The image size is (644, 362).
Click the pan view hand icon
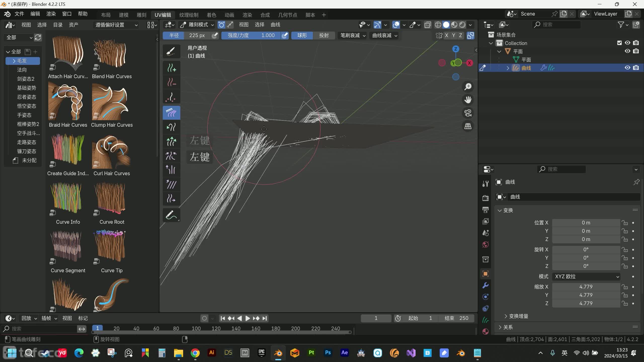click(468, 100)
